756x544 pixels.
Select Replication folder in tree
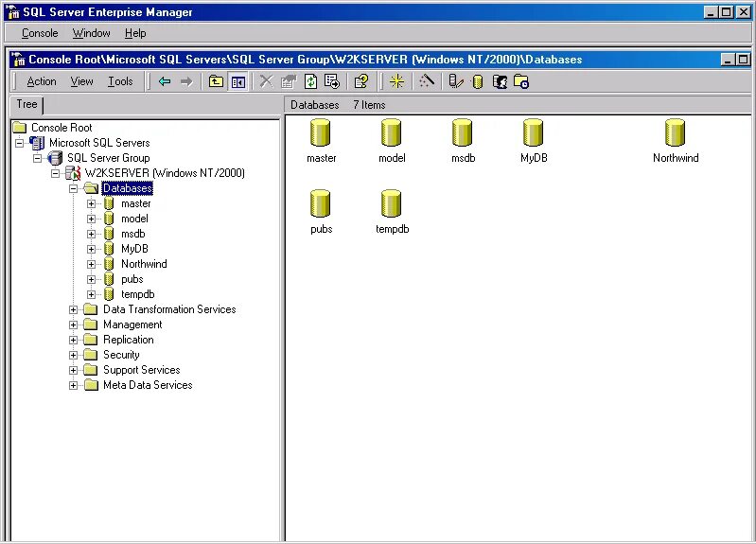129,340
